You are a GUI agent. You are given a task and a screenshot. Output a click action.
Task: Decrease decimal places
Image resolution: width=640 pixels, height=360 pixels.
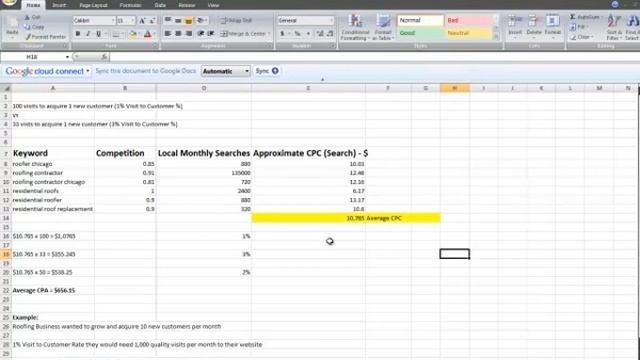click(x=330, y=34)
